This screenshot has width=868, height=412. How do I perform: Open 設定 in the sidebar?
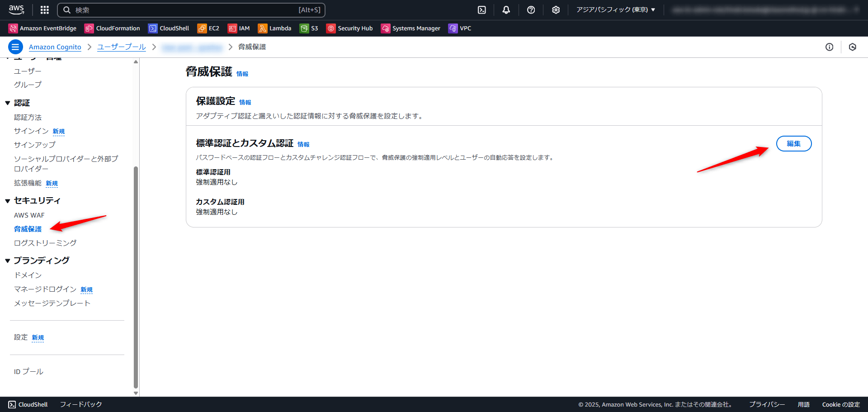(21, 337)
